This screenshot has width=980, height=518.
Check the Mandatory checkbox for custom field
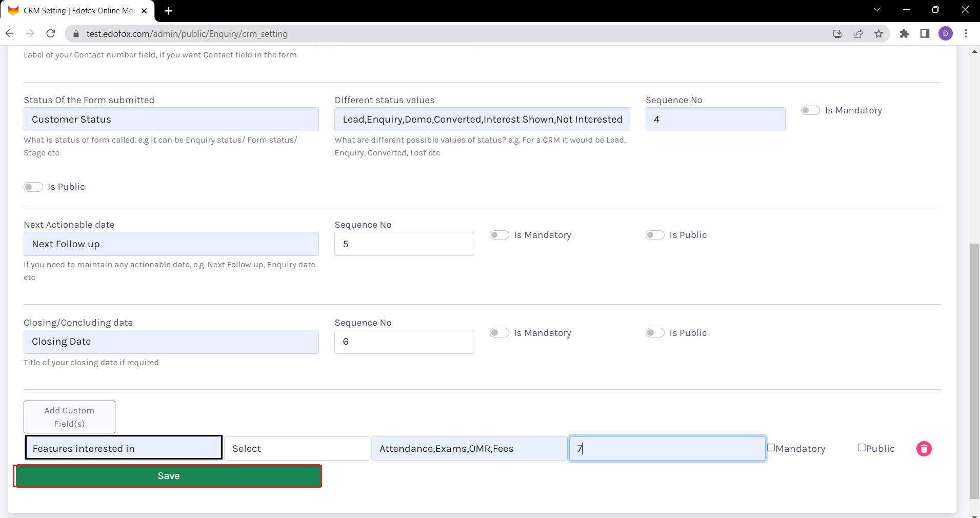(x=771, y=448)
